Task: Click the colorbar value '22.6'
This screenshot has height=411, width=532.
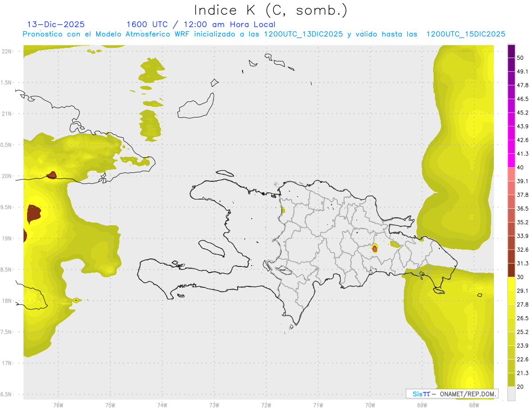Action: coord(523,359)
